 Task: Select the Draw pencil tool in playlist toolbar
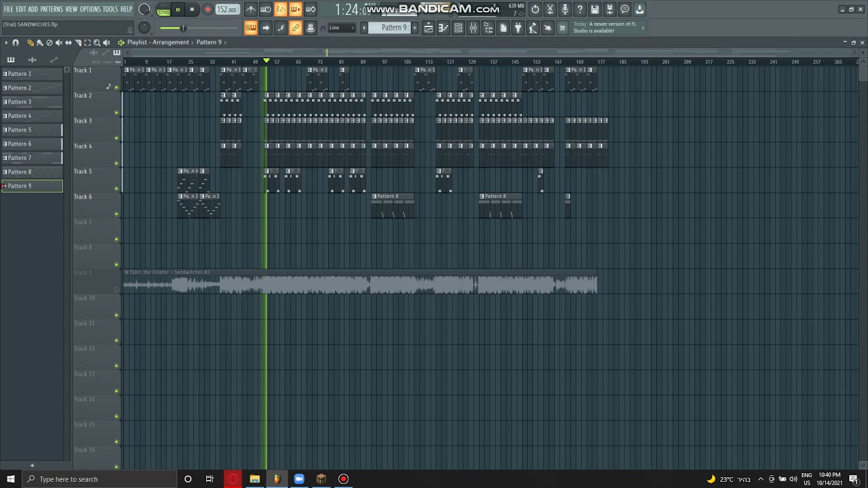(30, 43)
